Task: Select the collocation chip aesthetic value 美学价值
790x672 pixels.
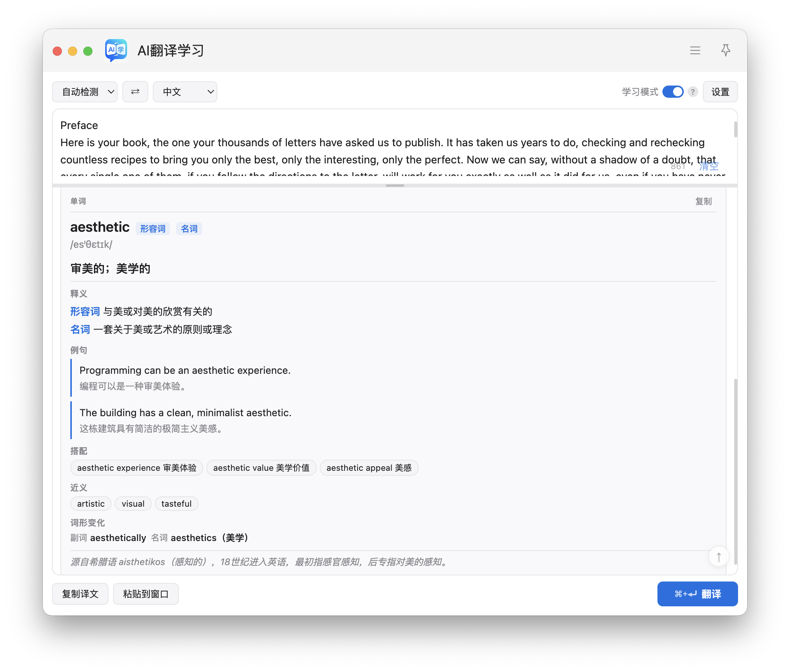Action: click(261, 468)
